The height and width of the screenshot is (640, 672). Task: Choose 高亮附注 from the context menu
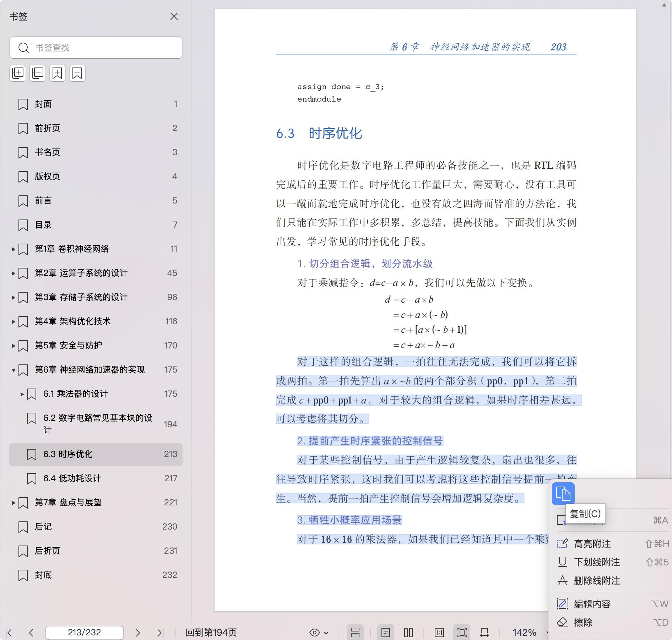(592, 544)
